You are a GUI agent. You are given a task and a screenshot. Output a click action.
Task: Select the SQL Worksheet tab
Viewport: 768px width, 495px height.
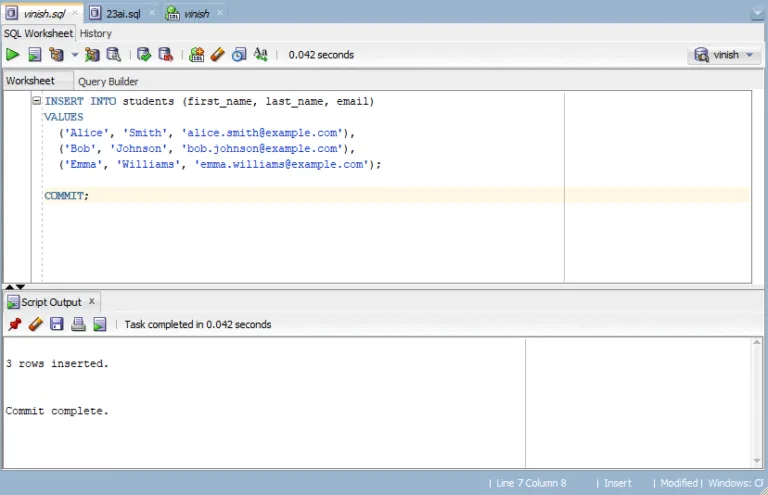38,33
